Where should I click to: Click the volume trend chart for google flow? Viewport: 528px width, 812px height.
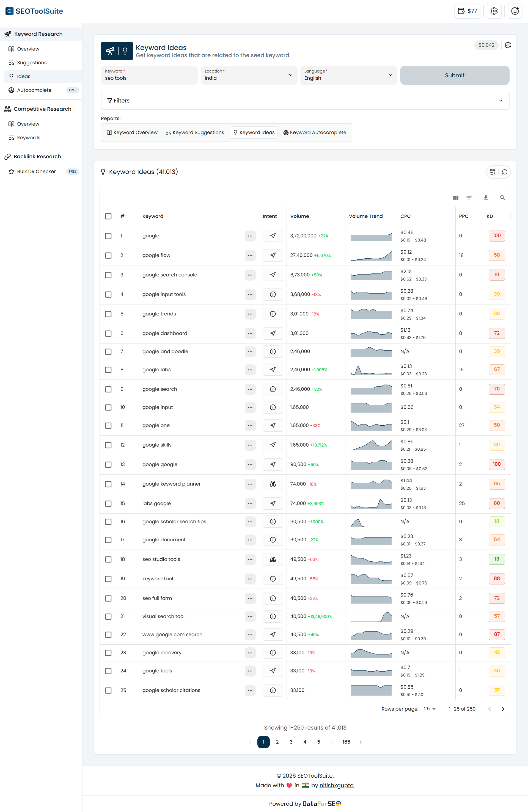pos(371,256)
